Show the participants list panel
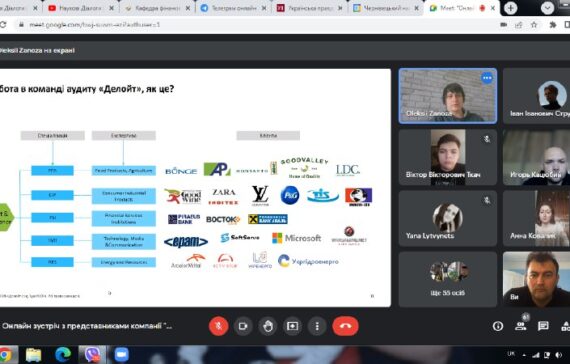 point(521,326)
